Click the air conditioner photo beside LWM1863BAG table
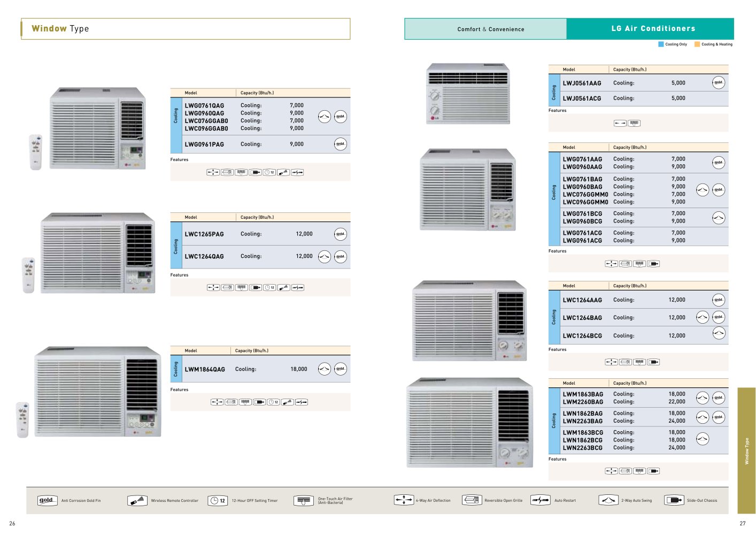756x535 pixels. pos(469,423)
